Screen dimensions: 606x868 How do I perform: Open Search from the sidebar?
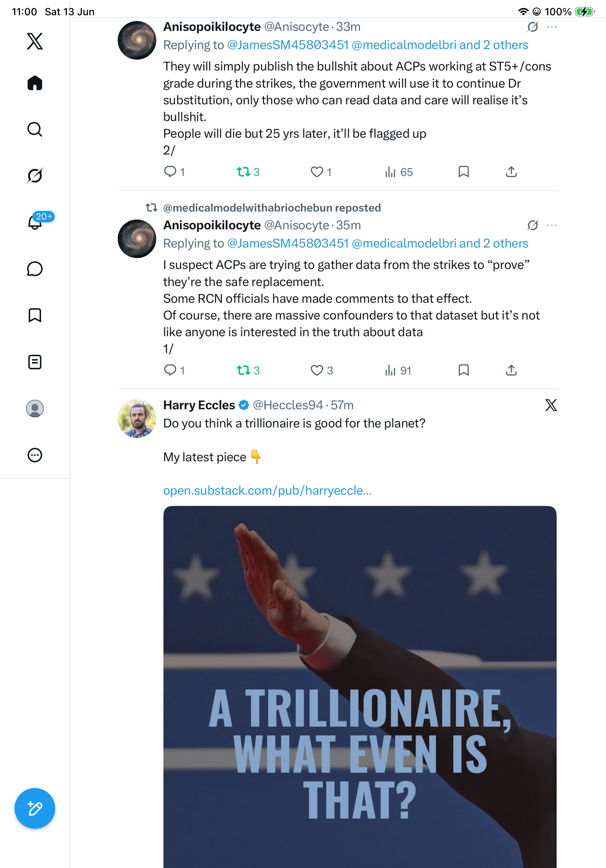(35, 129)
